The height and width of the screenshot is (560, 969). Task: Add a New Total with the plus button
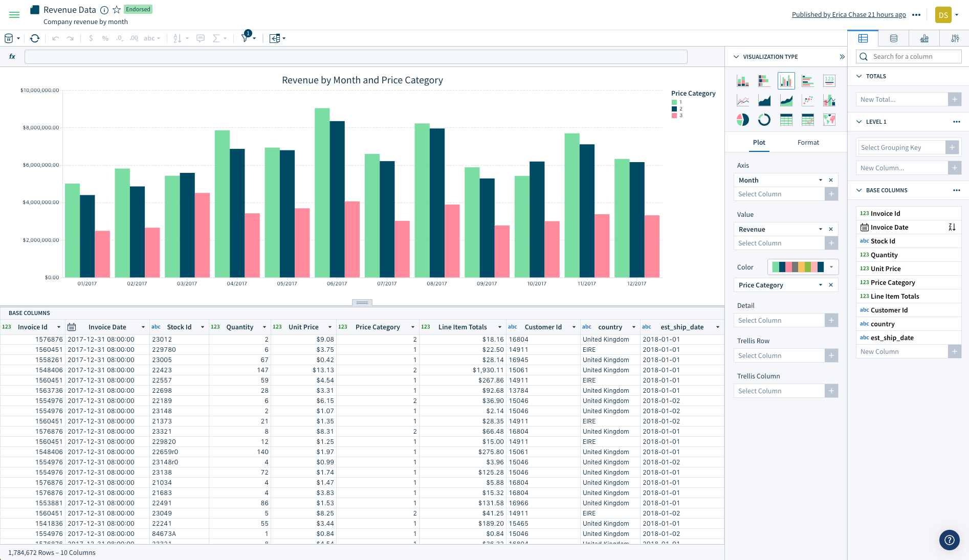(x=955, y=99)
